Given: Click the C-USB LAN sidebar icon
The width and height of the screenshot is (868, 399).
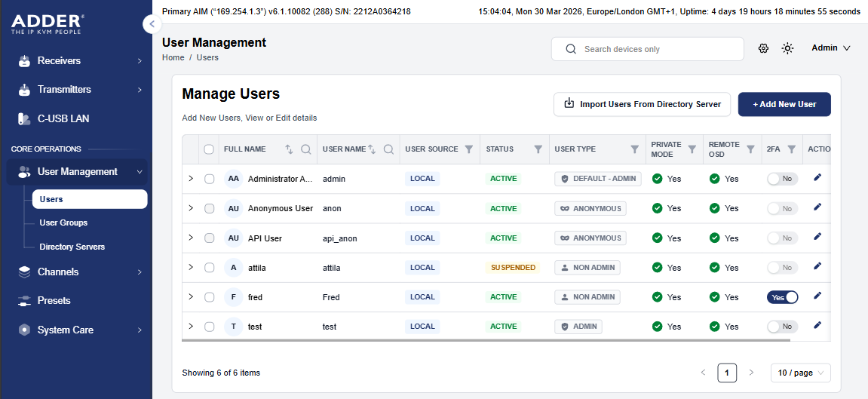Looking at the screenshot, I should (24, 118).
